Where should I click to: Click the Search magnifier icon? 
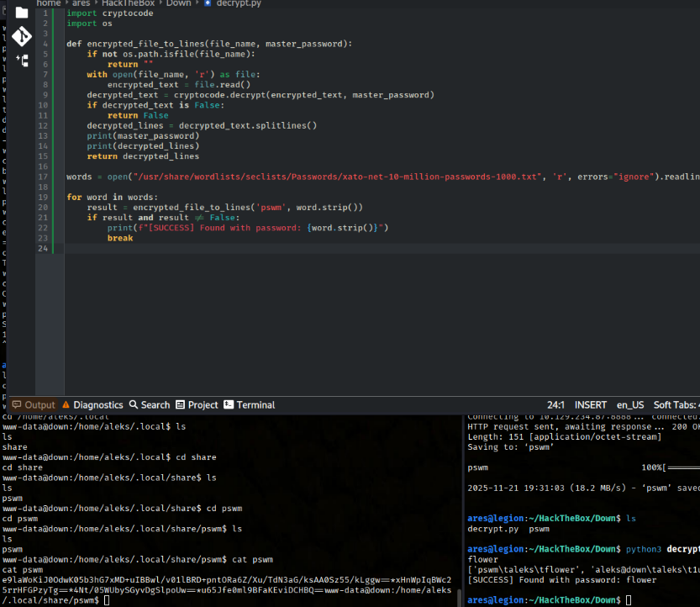pyautogui.click(x=134, y=404)
